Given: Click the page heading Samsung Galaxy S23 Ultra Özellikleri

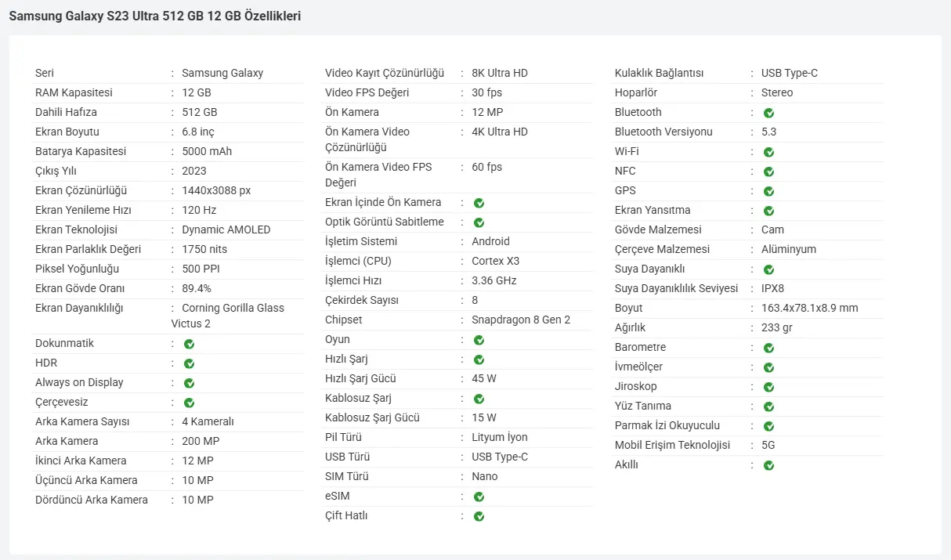Looking at the screenshot, I should [155, 16].
